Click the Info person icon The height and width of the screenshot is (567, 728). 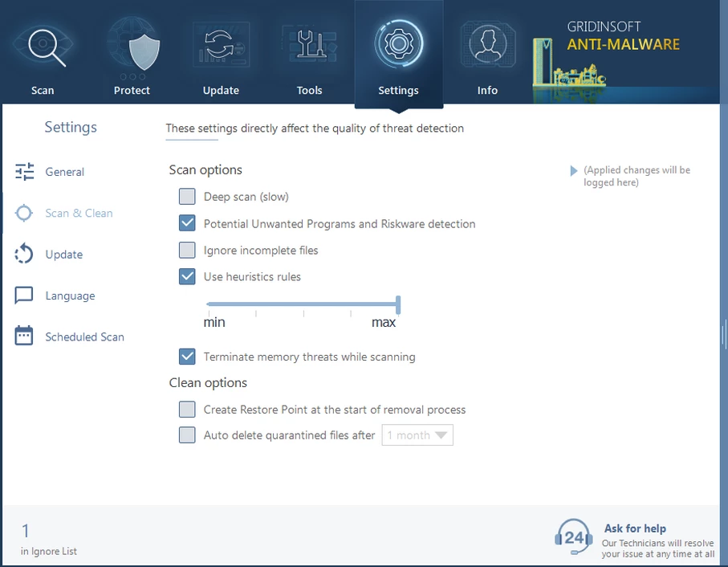click(x=487, y=46)
